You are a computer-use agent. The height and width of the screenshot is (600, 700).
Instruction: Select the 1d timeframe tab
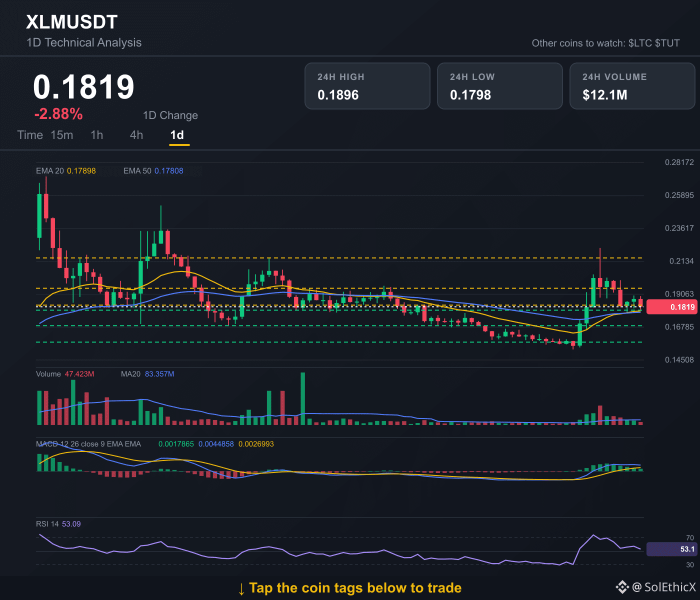[x=177, y=135]
